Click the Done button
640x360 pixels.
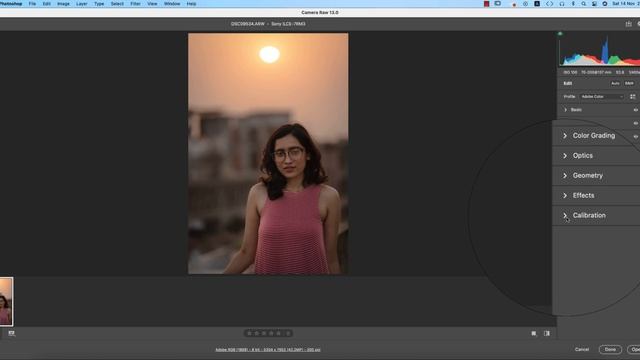[x=610, y=349]
